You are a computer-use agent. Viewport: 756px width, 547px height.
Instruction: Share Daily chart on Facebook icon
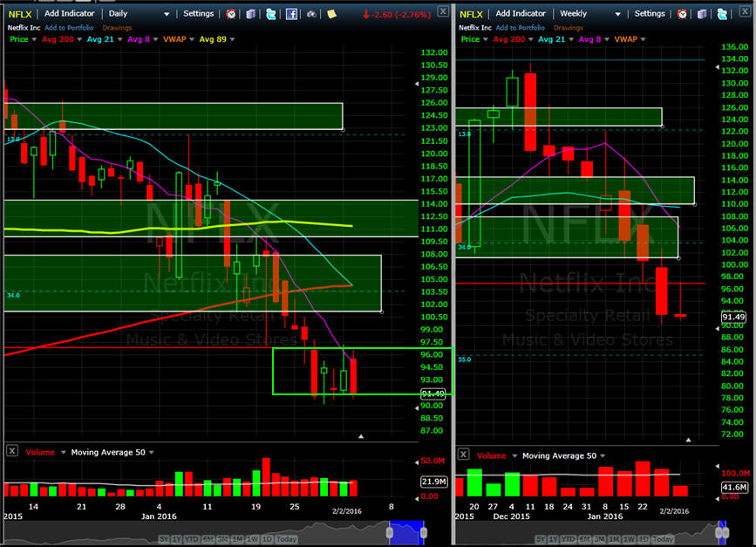click(x=291, y=14)
